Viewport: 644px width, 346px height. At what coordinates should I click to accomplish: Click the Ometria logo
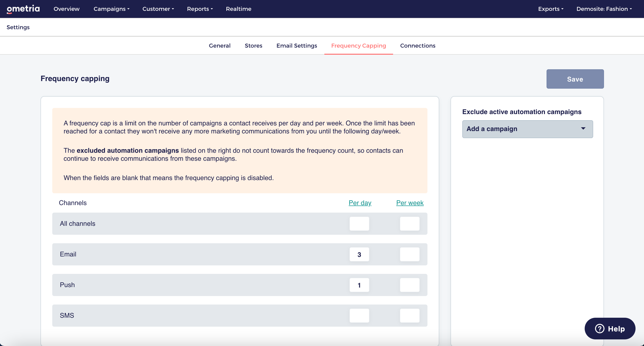pyautogui.click(x=23, y=9)
